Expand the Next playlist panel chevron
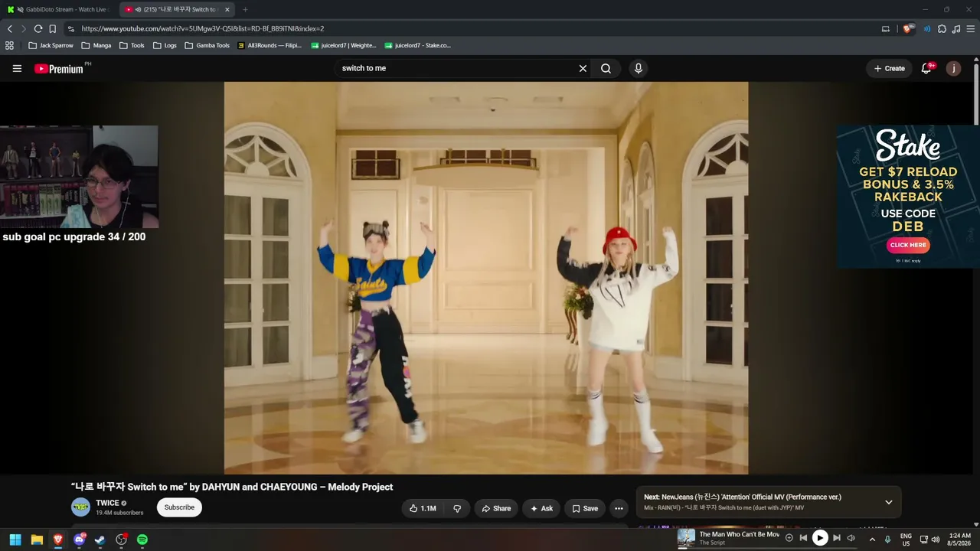Image resolution: width=980 pixels, height=551 pixels. tap(888, 502)
